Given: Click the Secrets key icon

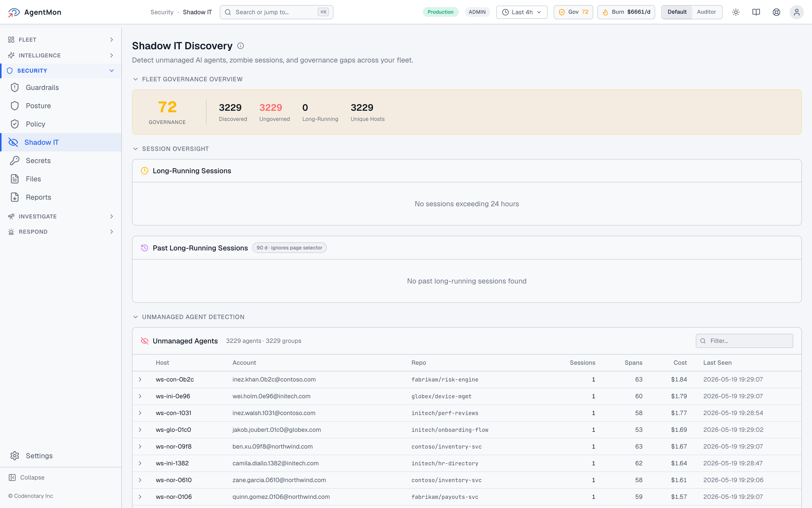Looking at the screenshot, I should 15,161.
